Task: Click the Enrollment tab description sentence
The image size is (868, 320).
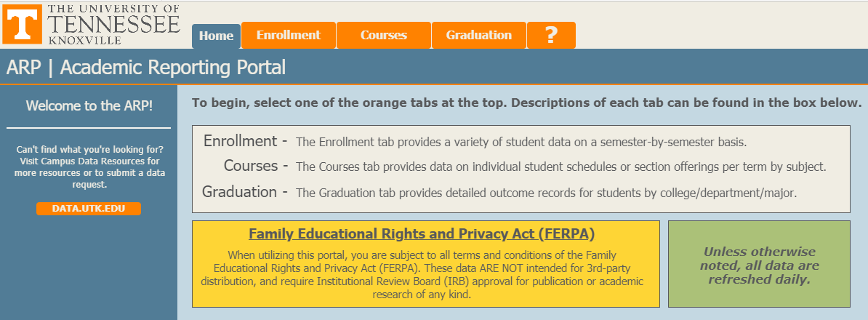Action: [521, 143]
